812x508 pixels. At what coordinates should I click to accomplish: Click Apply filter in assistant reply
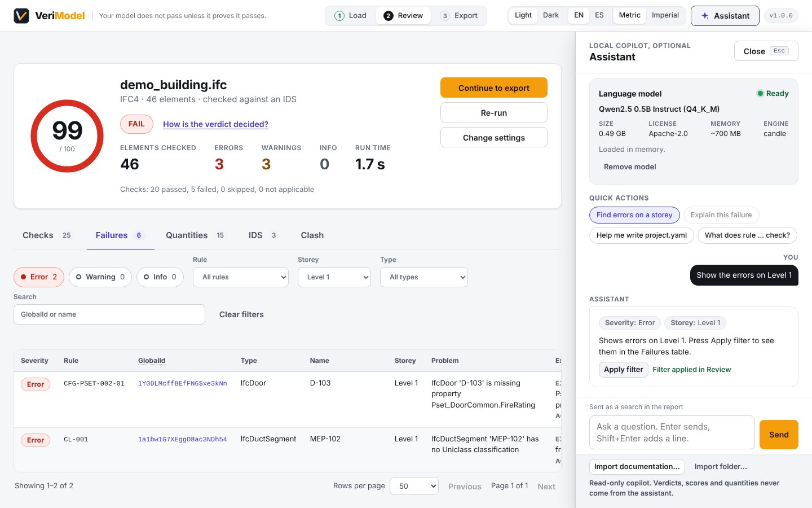click(x=624, y=370)
